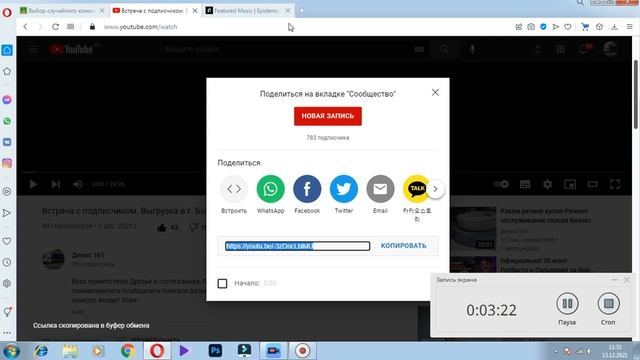This screenshot has height=360, width=640.
Task: Toggle subtitles button in player
Action: (x=525, y=184)
